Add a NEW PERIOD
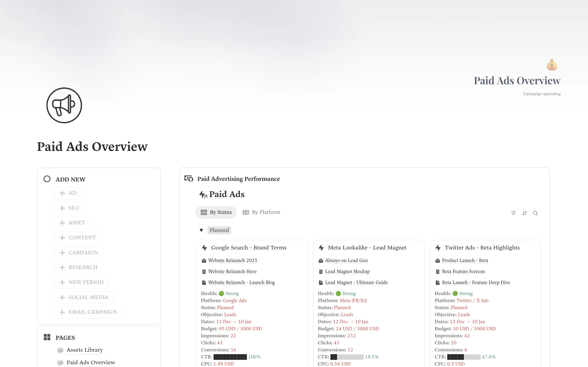Screen dimensions: 588x367 (x=82, y=282)
